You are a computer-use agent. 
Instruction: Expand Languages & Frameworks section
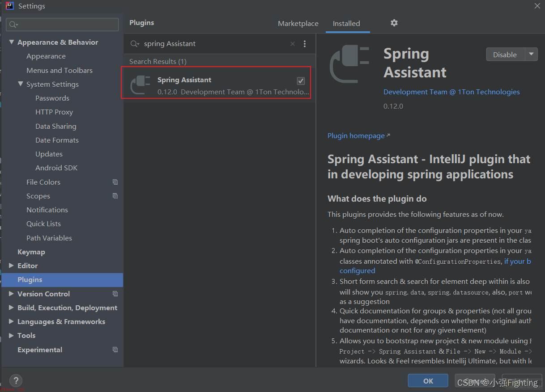tap(11, 321)
